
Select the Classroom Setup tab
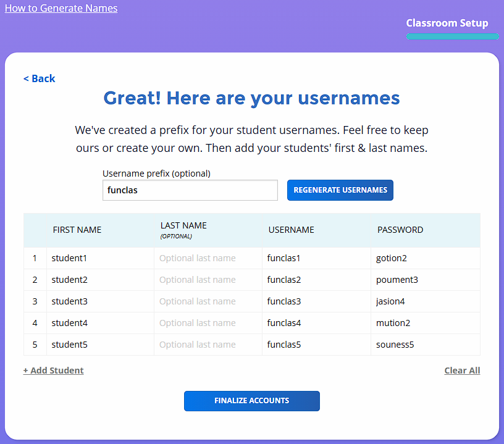click(x=447, y=23)
